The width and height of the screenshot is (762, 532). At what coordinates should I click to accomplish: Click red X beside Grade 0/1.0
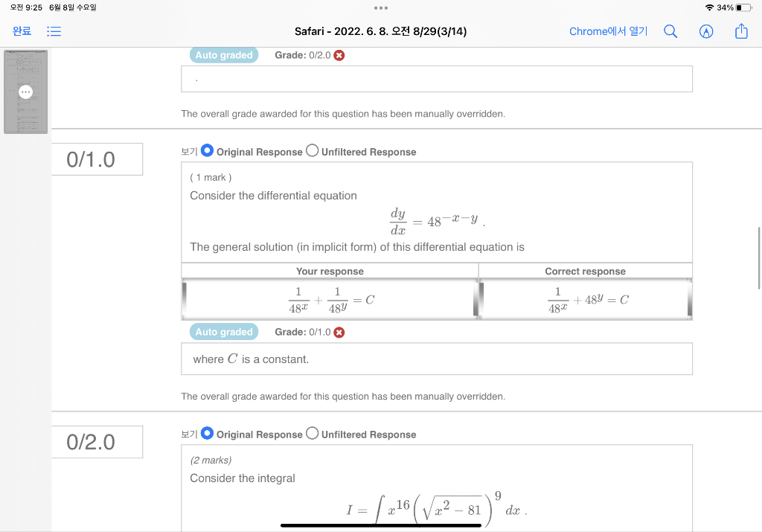pos(339,332)
